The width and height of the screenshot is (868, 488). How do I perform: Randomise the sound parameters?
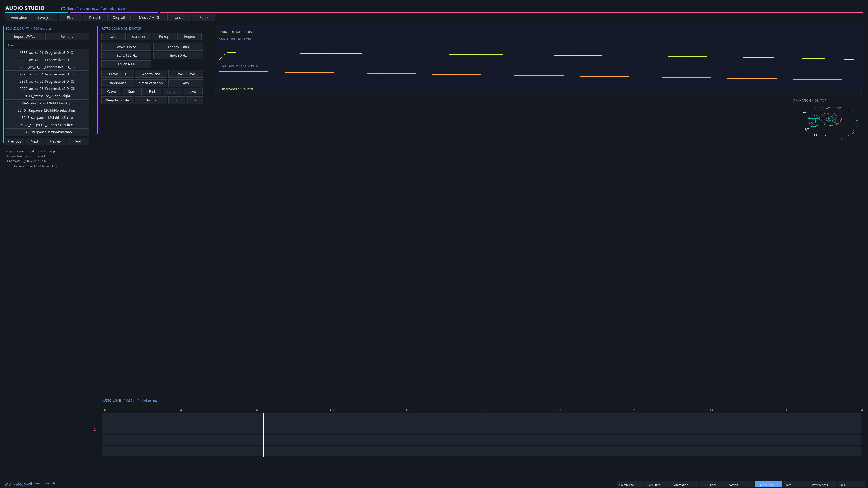tap(118, 83)
